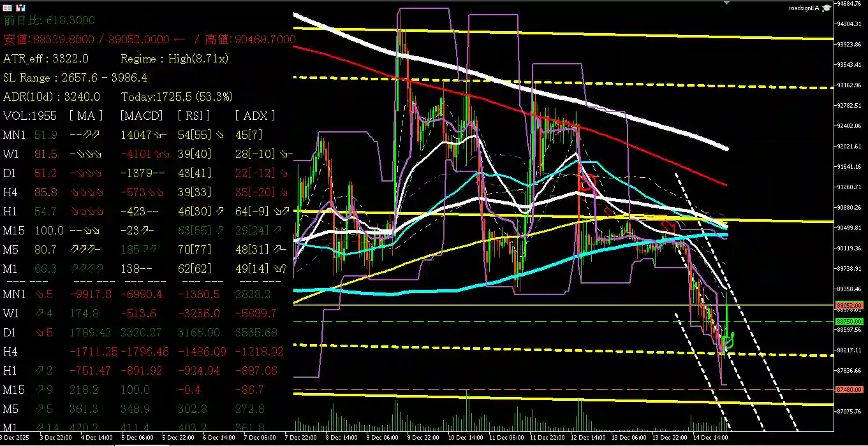This screenshot has height=446, width=868.
Task: Click the Regime High(8.71x) readout
Action: coord(174,59)
